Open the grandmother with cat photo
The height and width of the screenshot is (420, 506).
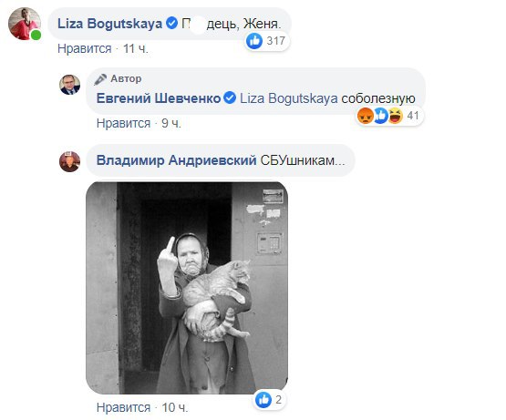[187, 288]
